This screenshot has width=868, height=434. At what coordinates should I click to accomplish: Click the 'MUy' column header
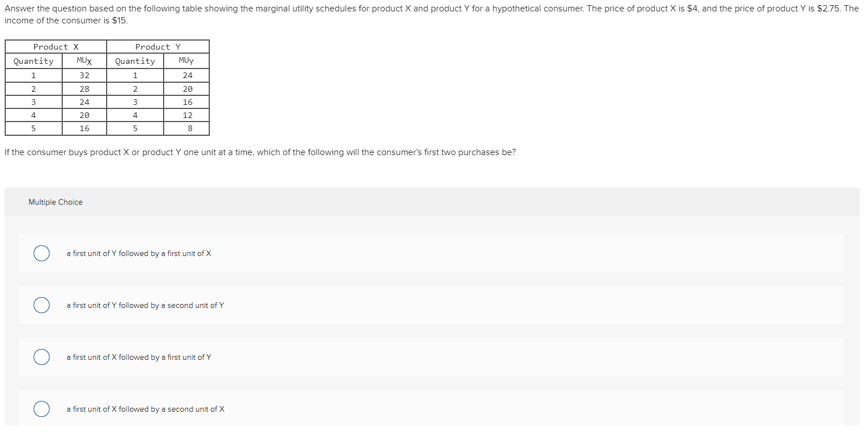pyautogui.click(x=186, y=60)
